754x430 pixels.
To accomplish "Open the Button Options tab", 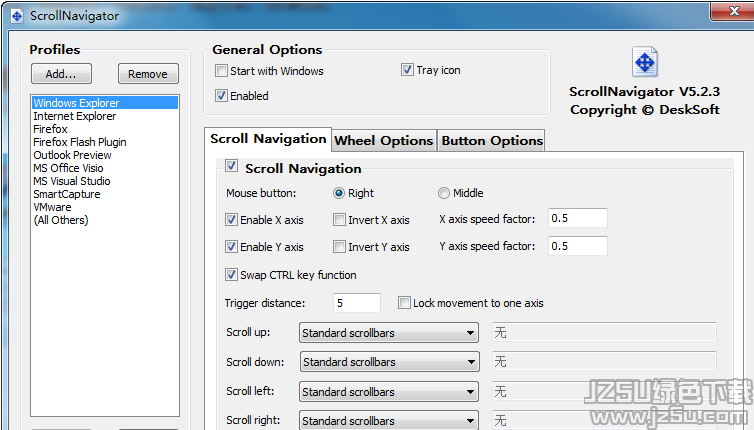I will (x=491, y=140).
